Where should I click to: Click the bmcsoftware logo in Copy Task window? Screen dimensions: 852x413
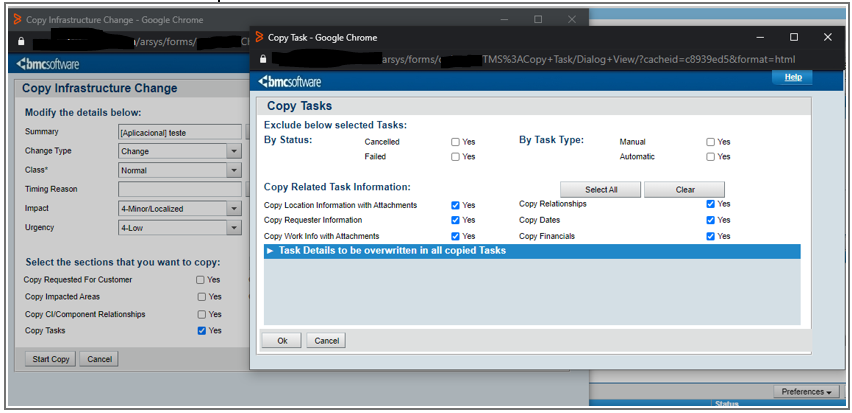click(290, 82)
